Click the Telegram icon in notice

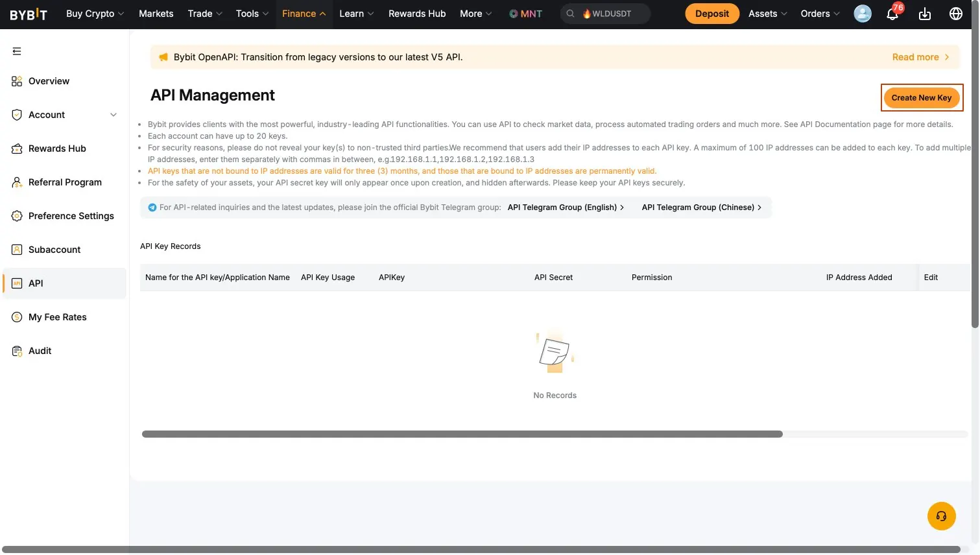coord(152,207)
